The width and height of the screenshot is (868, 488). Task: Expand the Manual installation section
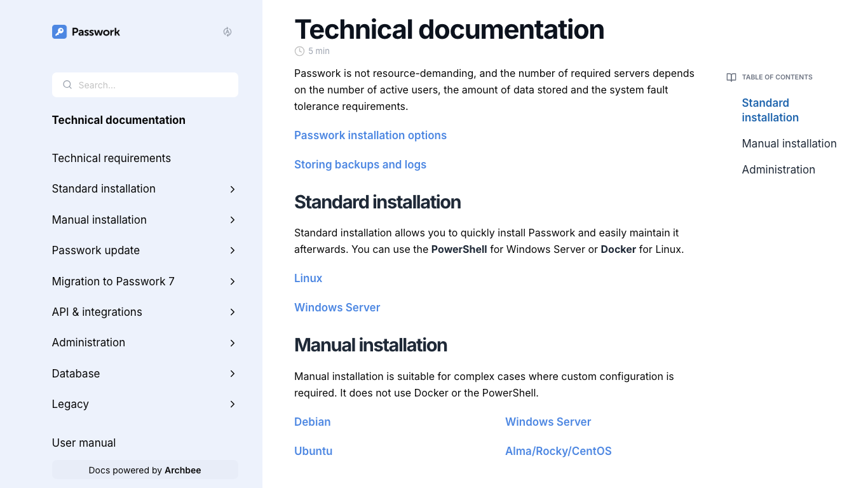click(x=233, y=219)
